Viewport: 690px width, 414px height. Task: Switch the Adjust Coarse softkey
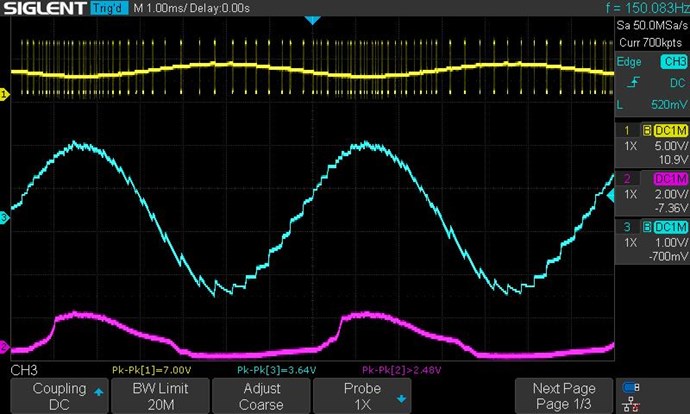pos(261,396)
